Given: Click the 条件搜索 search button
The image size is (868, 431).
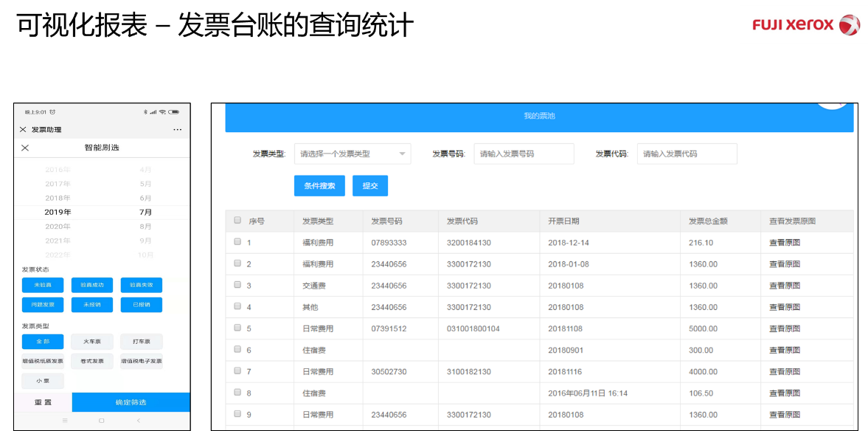Looking at the screenshot, I should click(x=319, y=186).
